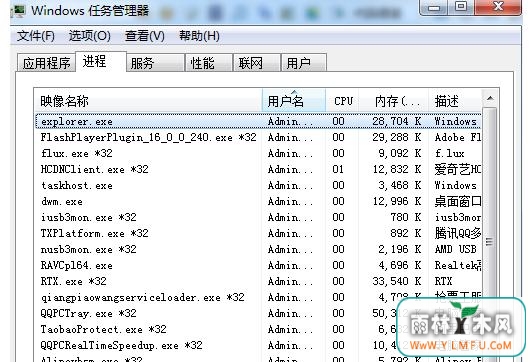
Task: Click the 780 K memory value
Action: click(406, 217)
